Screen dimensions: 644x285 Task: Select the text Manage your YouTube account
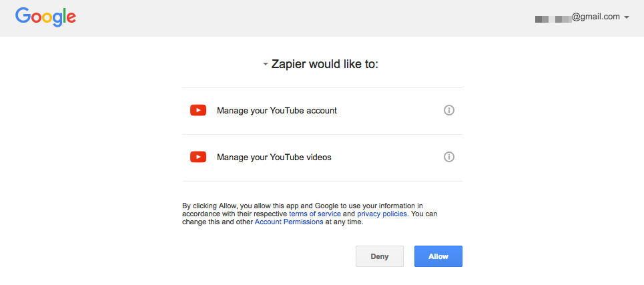[277, 111]
